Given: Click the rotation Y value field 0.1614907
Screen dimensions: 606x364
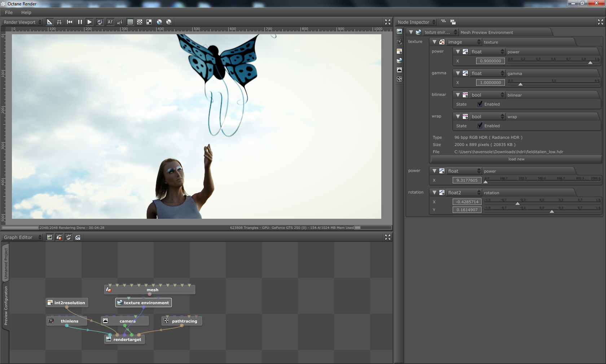Looking at the screenshot, I should tap(467, 210).
